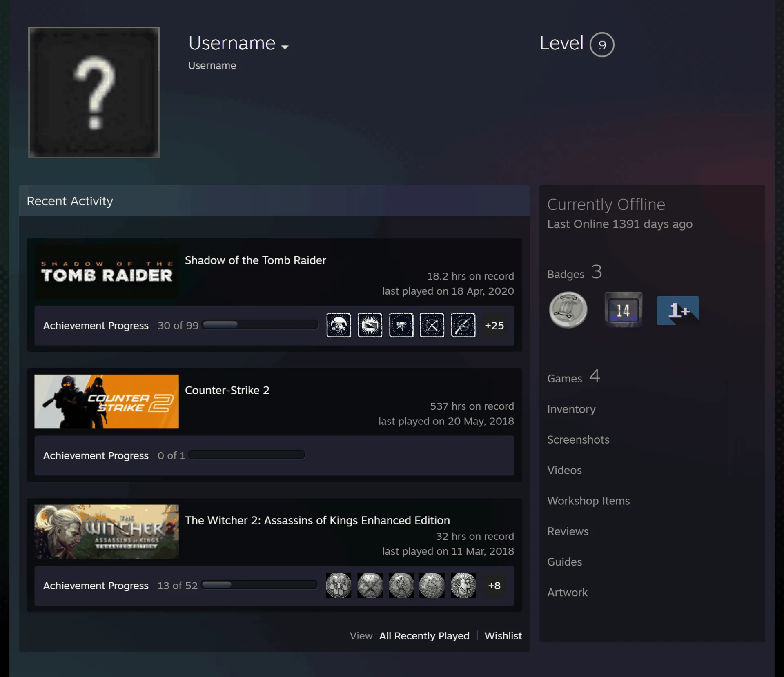Open the Counter-Strike 2 game thumbnail
The width and height of the screenshot is (784, 677).
tap(107, 402)
